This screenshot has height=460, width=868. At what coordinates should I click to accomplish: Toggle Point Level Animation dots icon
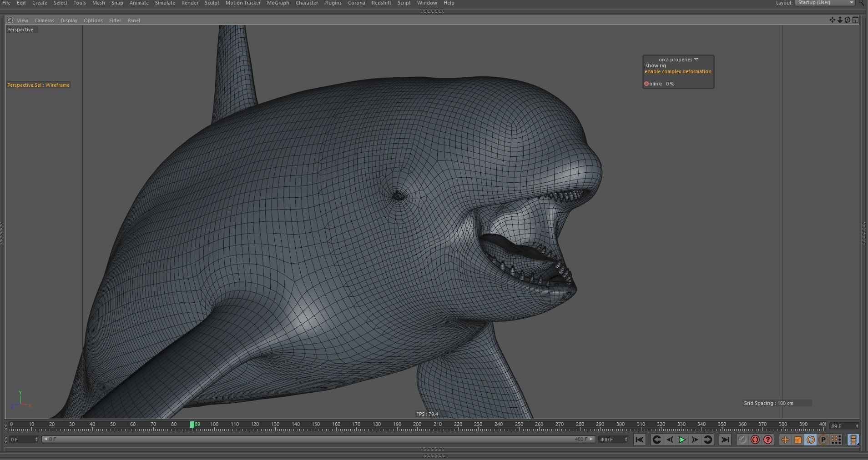tap(836, 440)
